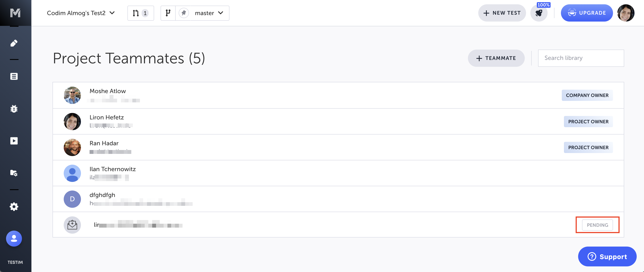Open the user profile avatar menu
The height and width of the screenshot is (272, 644).
pos(626,13)
